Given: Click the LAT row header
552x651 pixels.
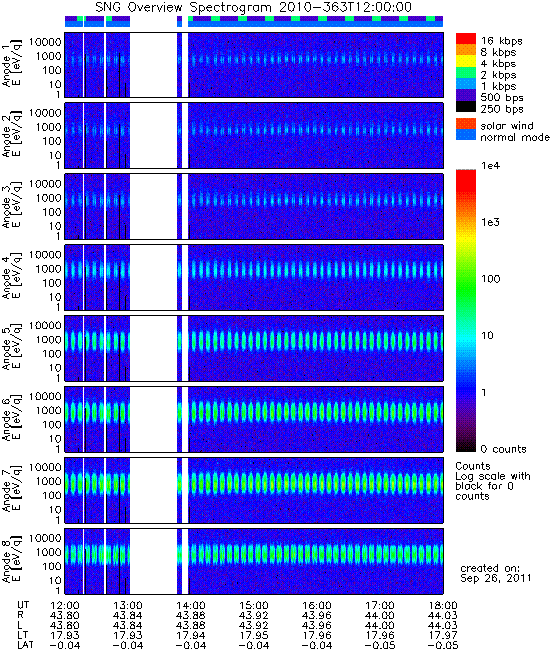Looking at the screenshot, I should click(x=25, y=645).
